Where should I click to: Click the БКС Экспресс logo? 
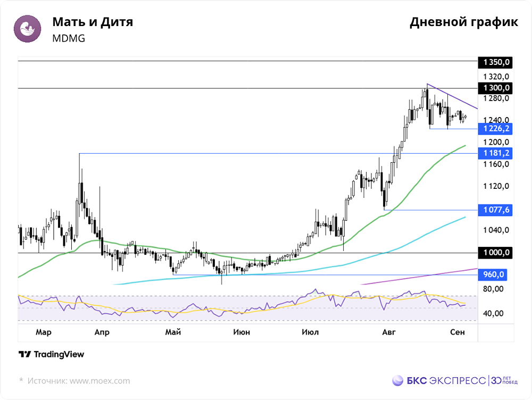click(439, 380)
